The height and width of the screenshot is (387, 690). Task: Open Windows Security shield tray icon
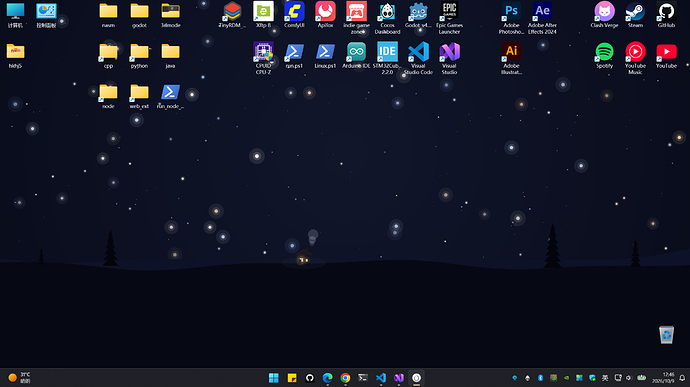pos(592,378)
